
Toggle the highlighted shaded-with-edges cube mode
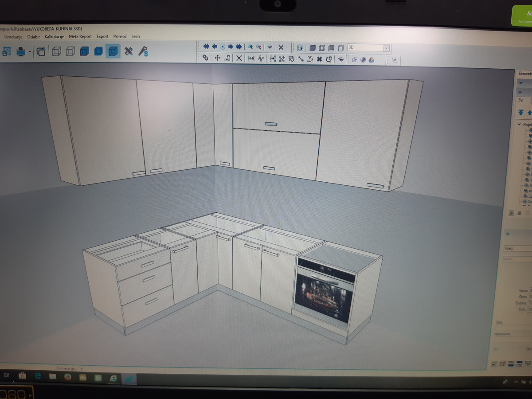(113, 52)
